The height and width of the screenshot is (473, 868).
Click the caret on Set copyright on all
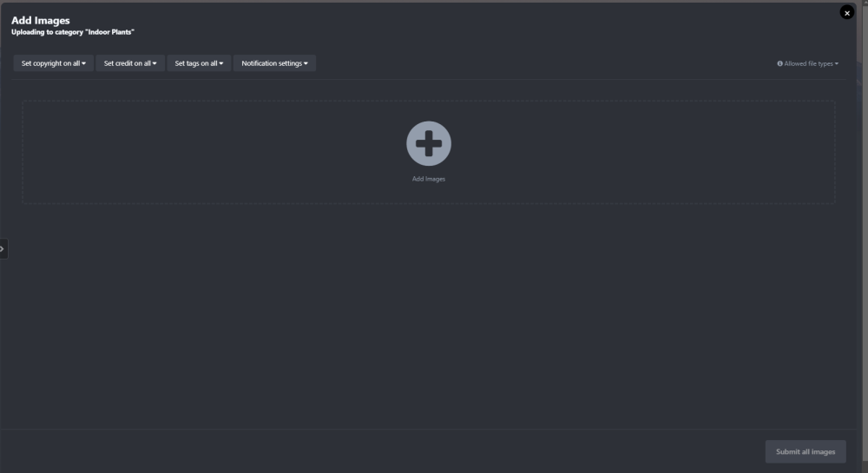click(x=84, y=63)
